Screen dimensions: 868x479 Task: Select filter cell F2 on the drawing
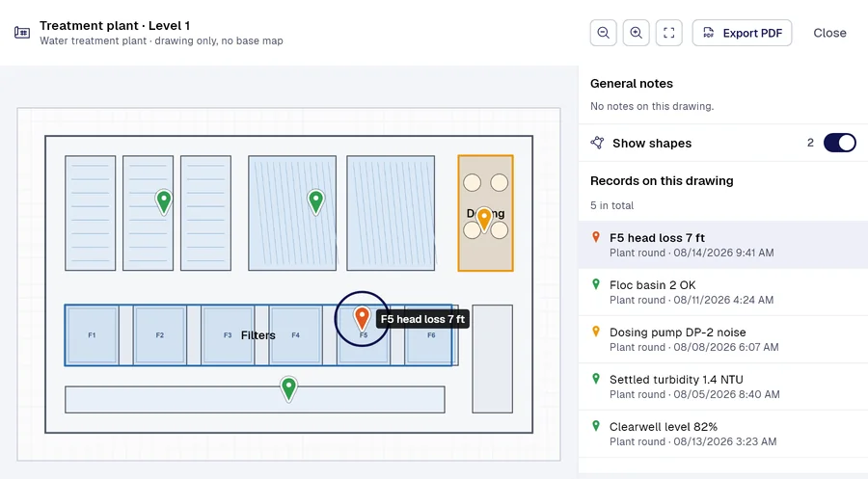(159, 335)
